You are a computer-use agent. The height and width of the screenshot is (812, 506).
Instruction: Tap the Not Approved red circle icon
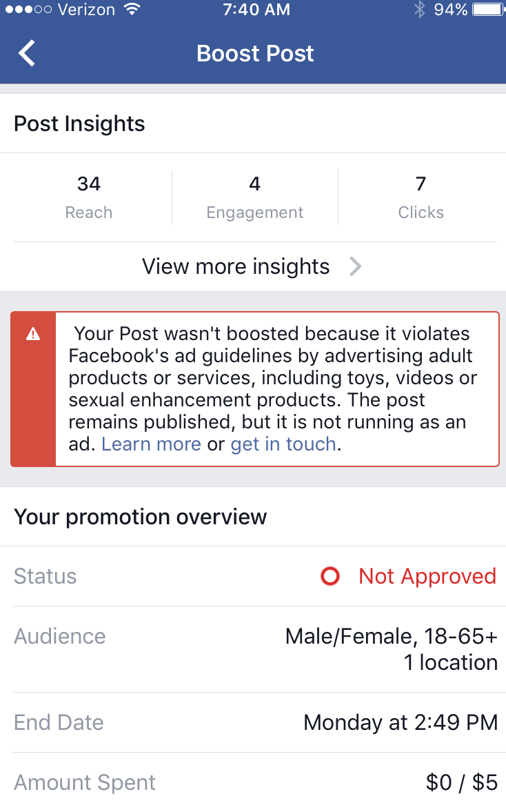[x=330, y=577]
